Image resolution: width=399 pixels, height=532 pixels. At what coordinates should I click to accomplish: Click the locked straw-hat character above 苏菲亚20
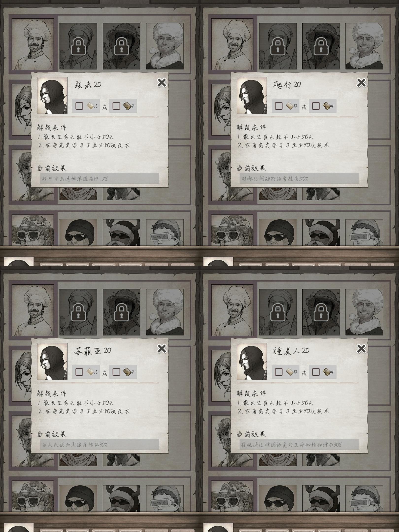coord(121,312)
